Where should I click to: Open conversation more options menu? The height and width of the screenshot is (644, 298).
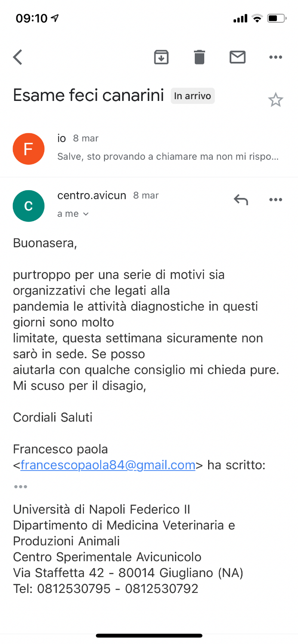point(275,57)
